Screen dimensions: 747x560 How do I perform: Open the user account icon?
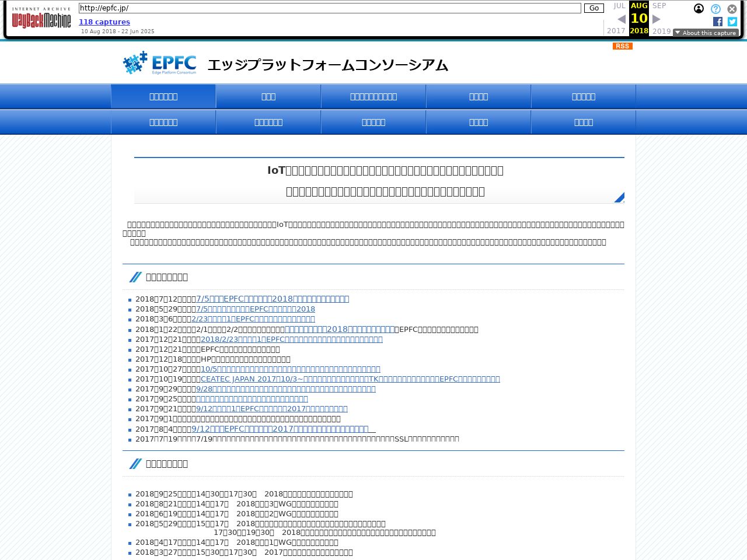pyautogui.click(x=699, y=9)
